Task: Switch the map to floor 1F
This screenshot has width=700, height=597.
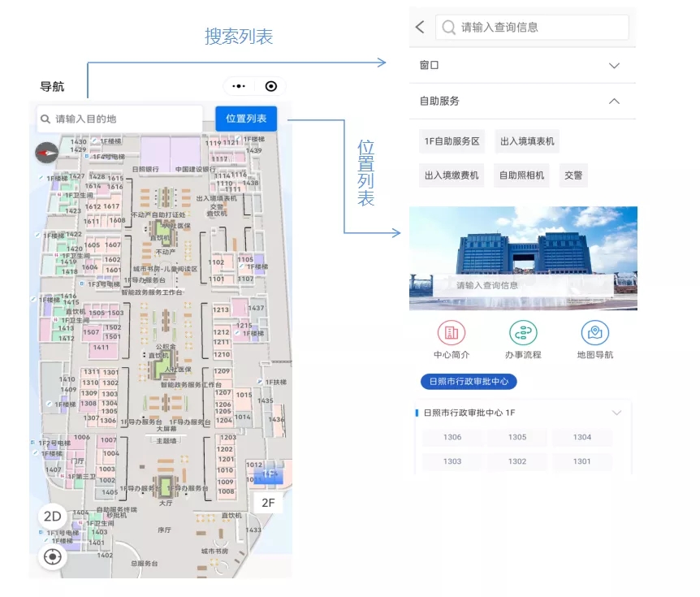Action: point(268,474)
